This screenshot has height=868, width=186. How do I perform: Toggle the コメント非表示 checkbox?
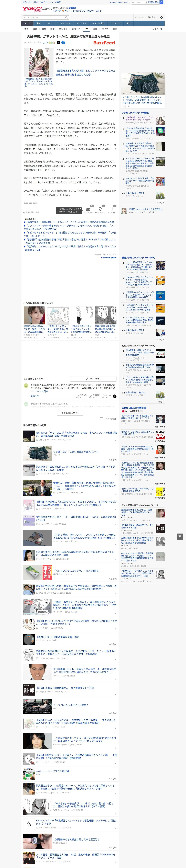point(102,419)
